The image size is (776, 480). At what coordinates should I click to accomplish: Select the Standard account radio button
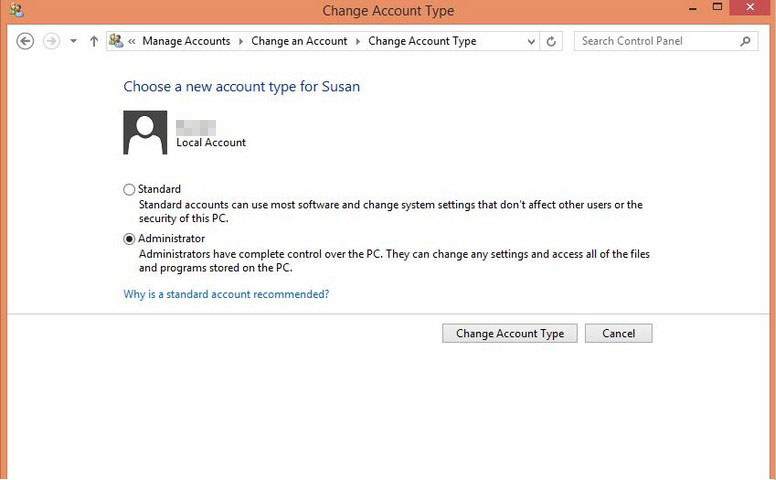(129, 190)
